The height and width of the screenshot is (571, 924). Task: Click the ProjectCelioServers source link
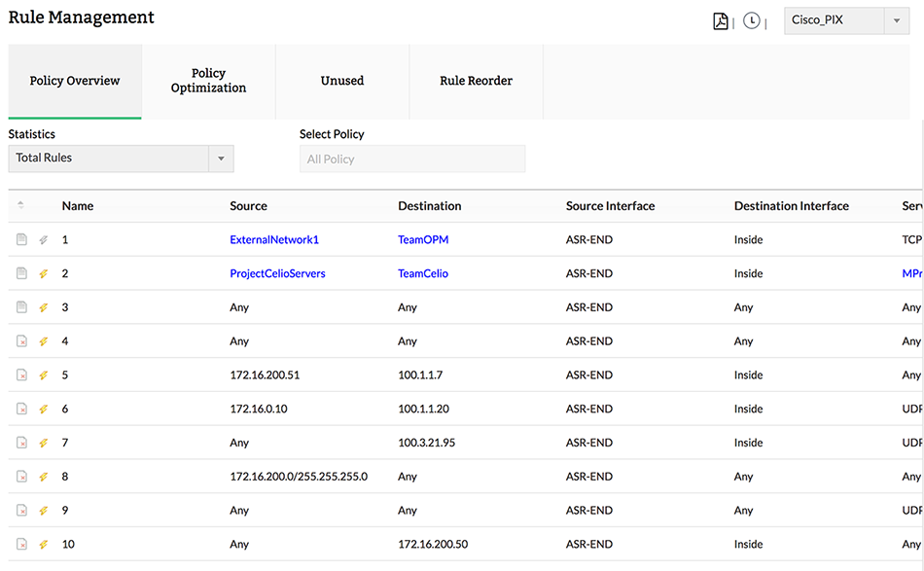coord(277,273)
